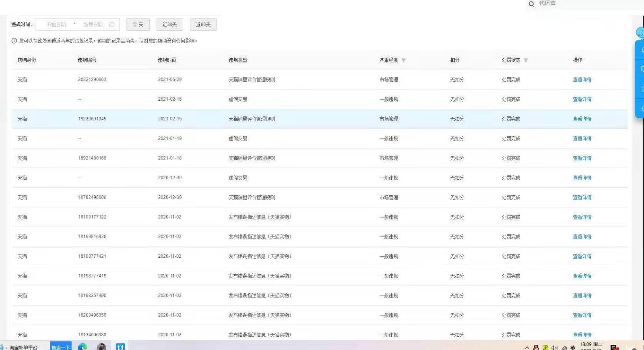View details for violation 18198777419
The image size is (644, 350).
[x=582, y=276]
